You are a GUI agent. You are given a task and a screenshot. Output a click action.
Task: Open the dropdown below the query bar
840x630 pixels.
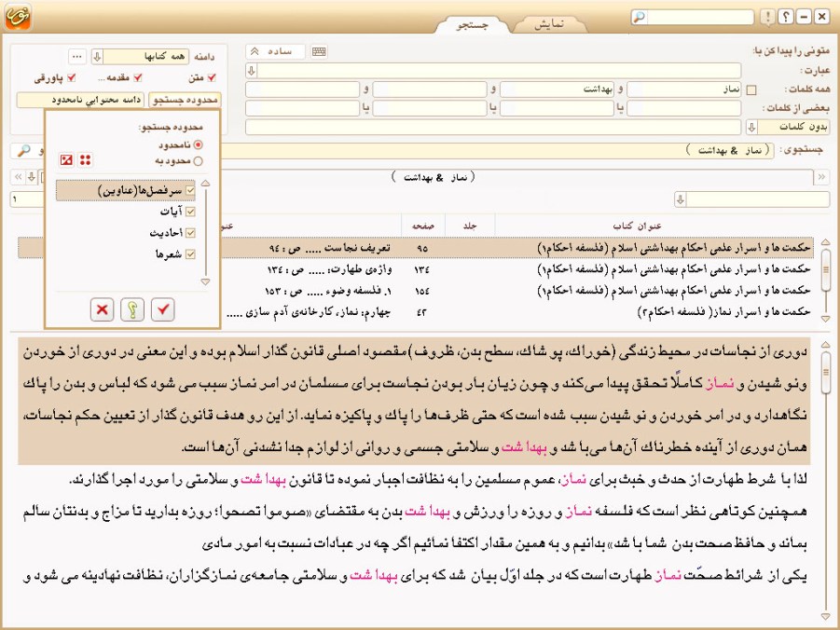tap(681, 199)
